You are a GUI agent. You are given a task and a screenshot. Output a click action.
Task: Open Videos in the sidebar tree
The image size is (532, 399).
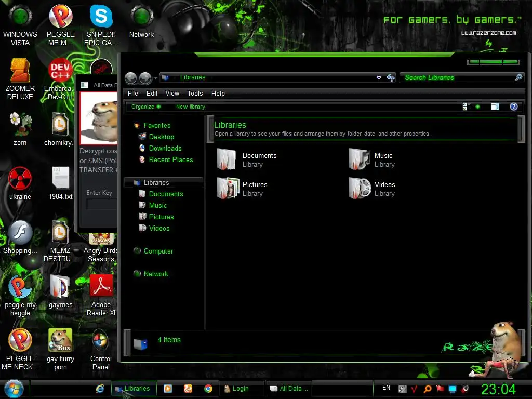[159, 229]
